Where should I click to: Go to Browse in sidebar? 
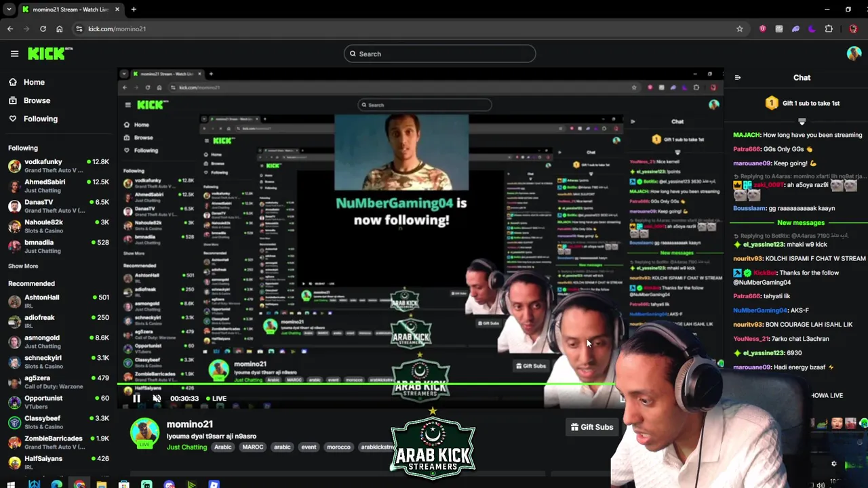pos(37,100)
